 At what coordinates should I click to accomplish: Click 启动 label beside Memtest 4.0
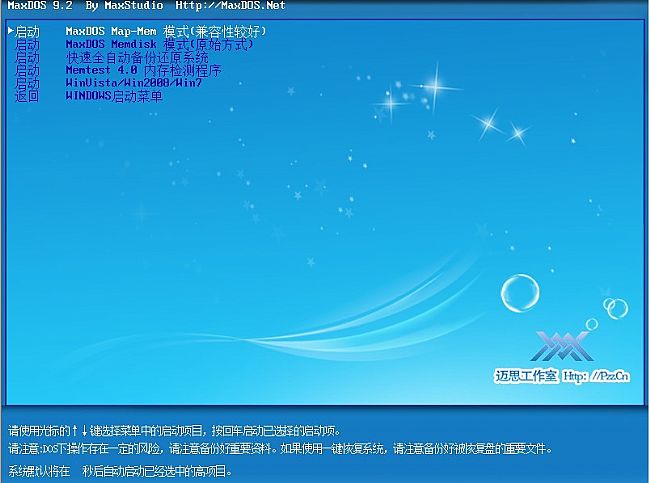[x=28, y=71]
